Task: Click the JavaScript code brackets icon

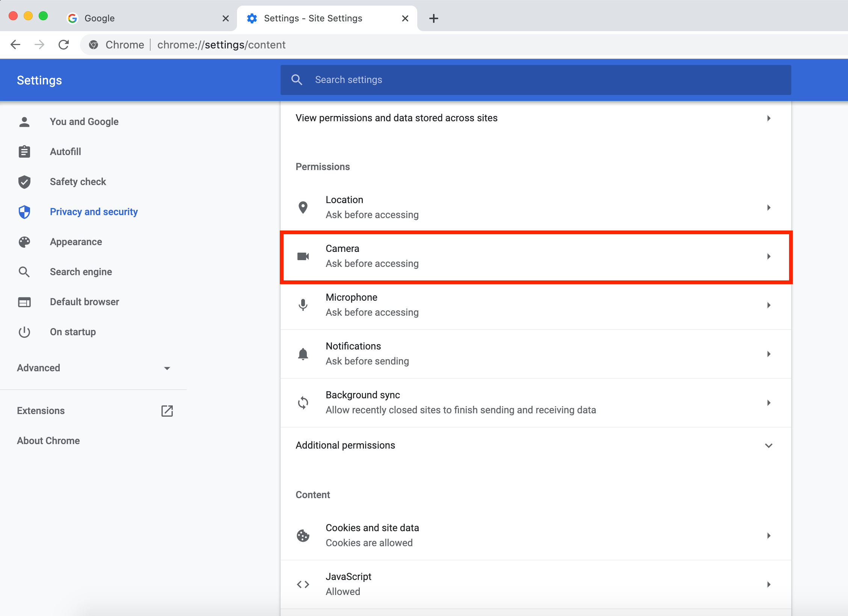Action: click(303, 584)
